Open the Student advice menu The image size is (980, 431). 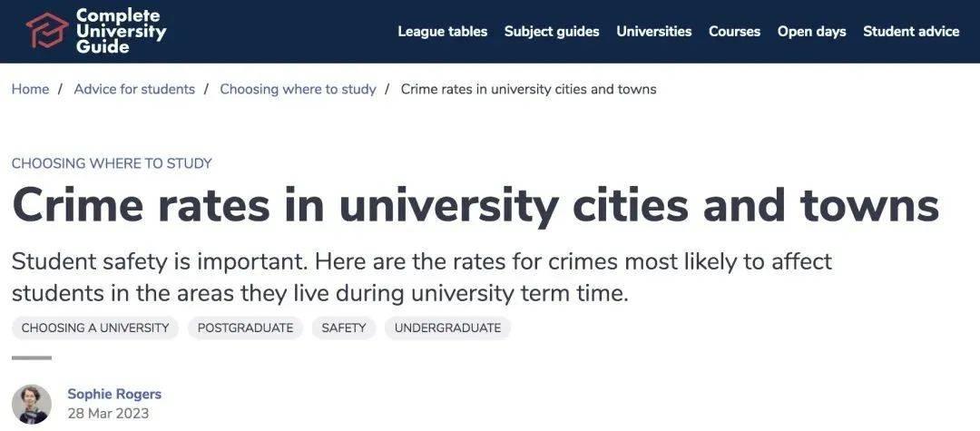point(911,31)
